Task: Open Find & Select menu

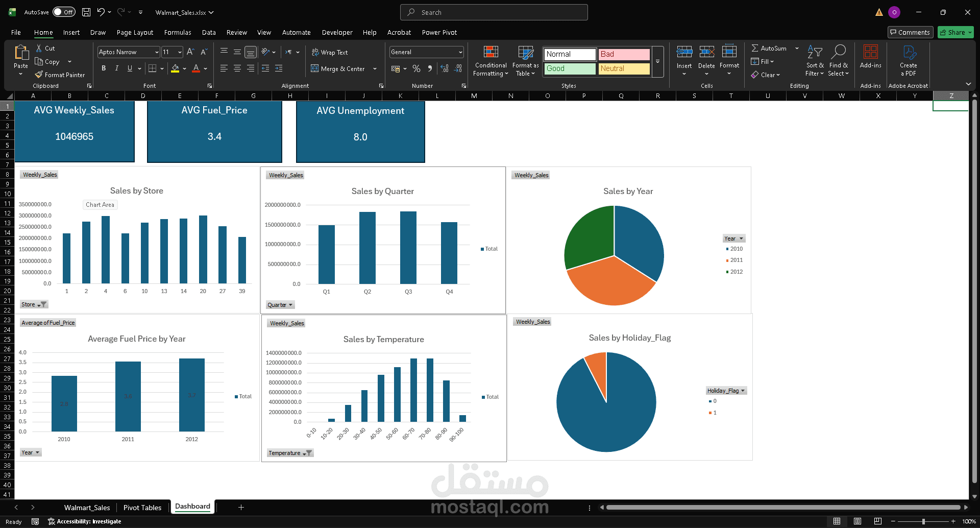Action: 838,61
